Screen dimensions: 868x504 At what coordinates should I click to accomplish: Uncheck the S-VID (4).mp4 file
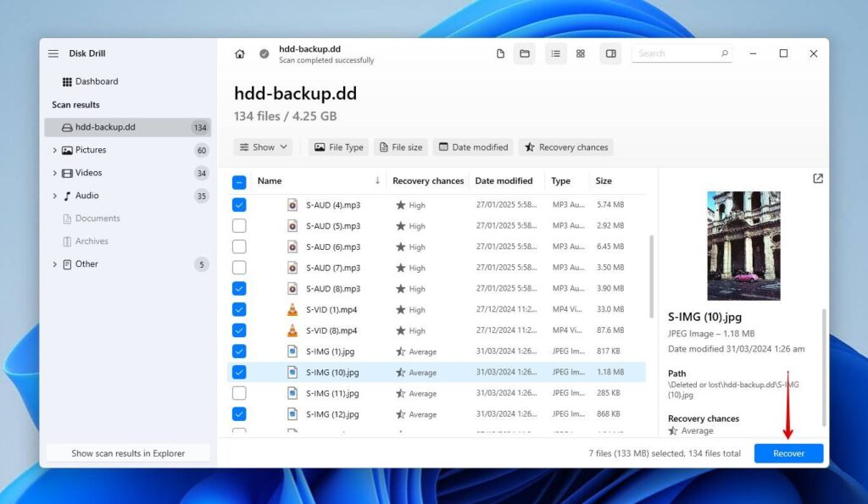(239, 309)
